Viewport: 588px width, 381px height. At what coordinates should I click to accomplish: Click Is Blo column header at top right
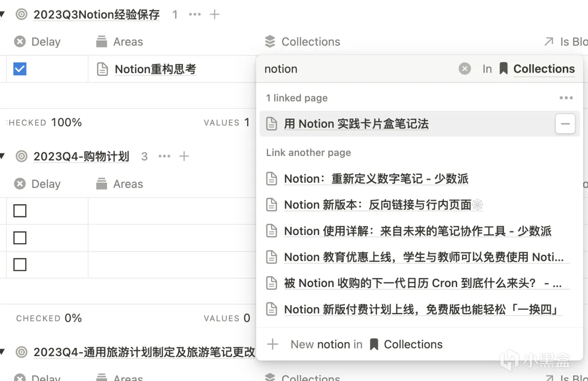[566, 42]
